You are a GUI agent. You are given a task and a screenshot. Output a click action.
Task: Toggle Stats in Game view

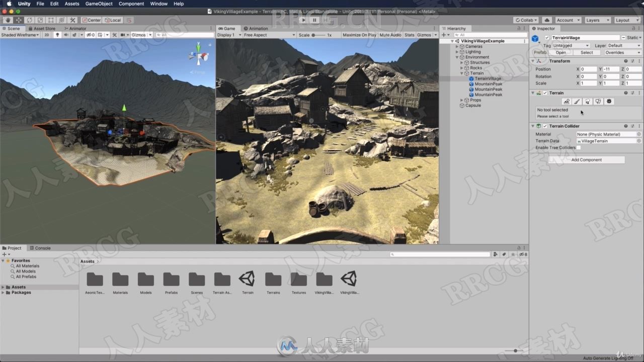point(410,35)
